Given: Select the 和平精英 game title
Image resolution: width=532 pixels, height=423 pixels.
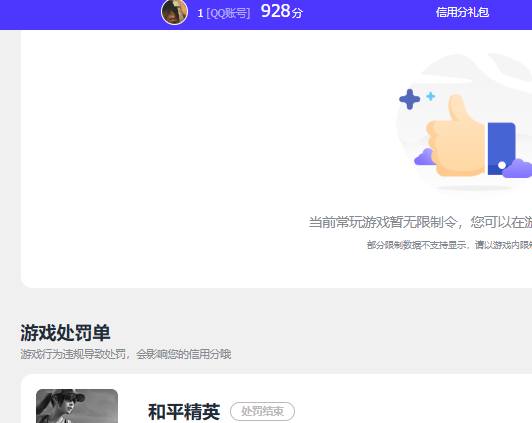Looking at the screenshot, I should [184, 412].
